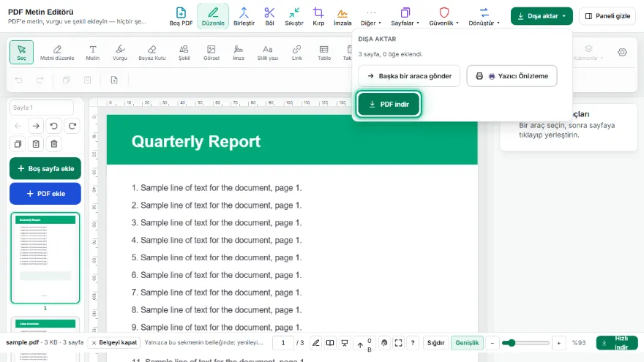Viewport: 644px width, 362px height.
Task: Select page 1 thumbnail
Action: [x=45, y=257]
